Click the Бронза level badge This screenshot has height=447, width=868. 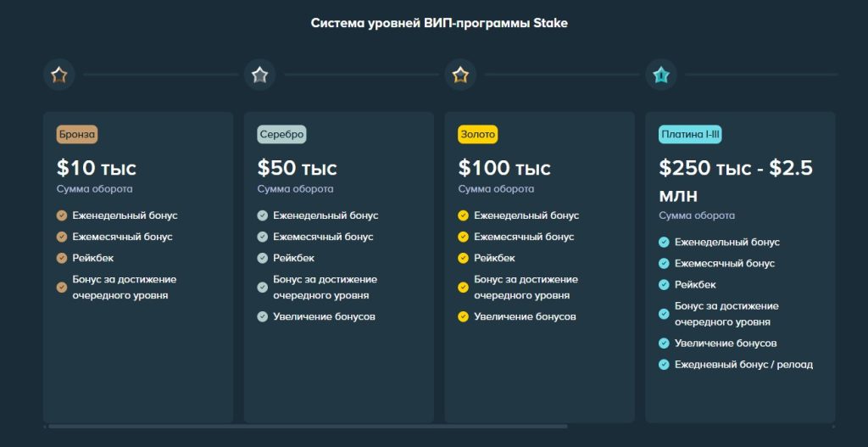tap(77, 134)
